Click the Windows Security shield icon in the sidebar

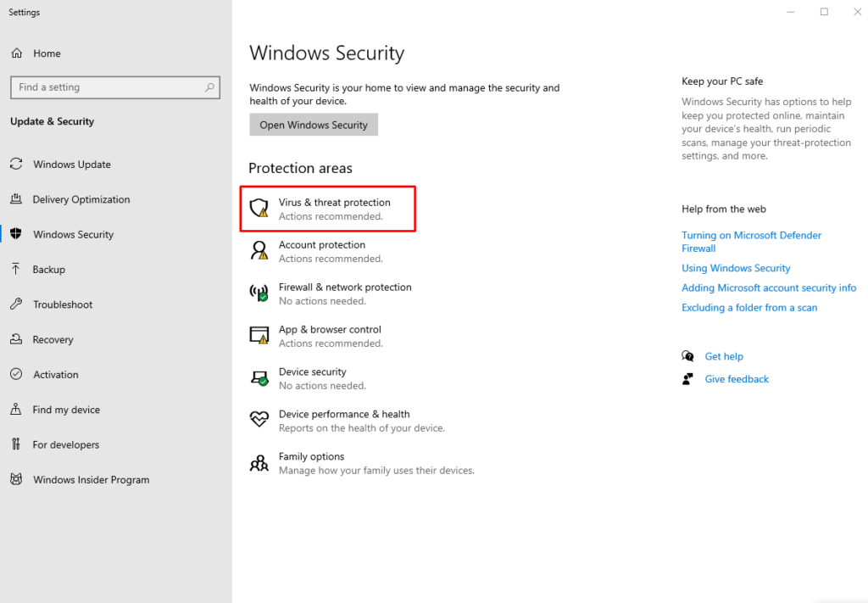pos(16,234)
